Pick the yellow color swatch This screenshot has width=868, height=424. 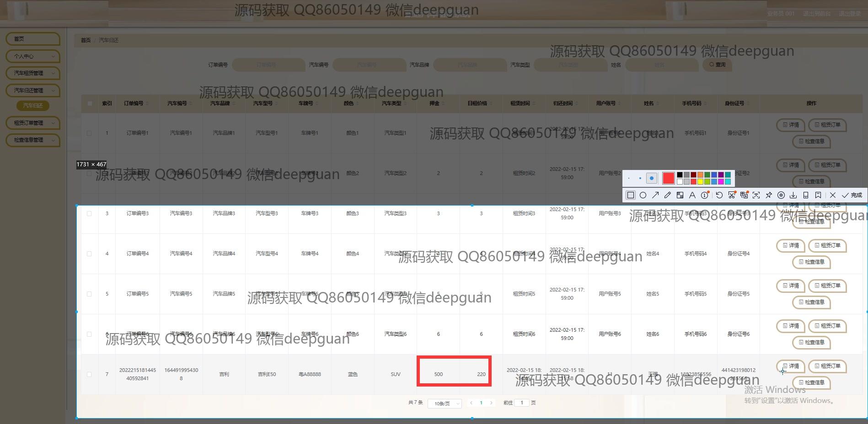click(700, 182)
